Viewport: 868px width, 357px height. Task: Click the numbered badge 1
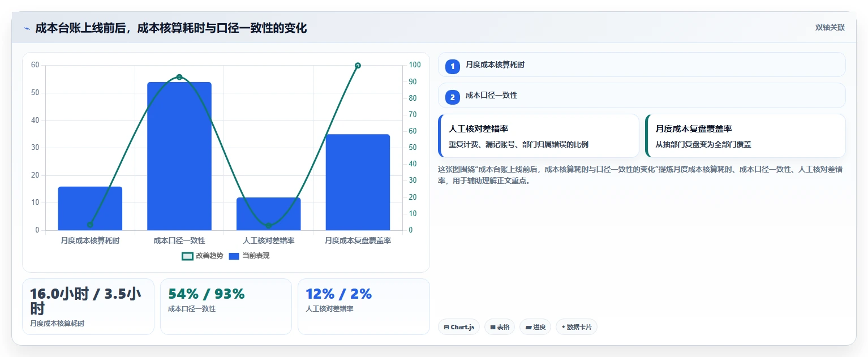453,66
